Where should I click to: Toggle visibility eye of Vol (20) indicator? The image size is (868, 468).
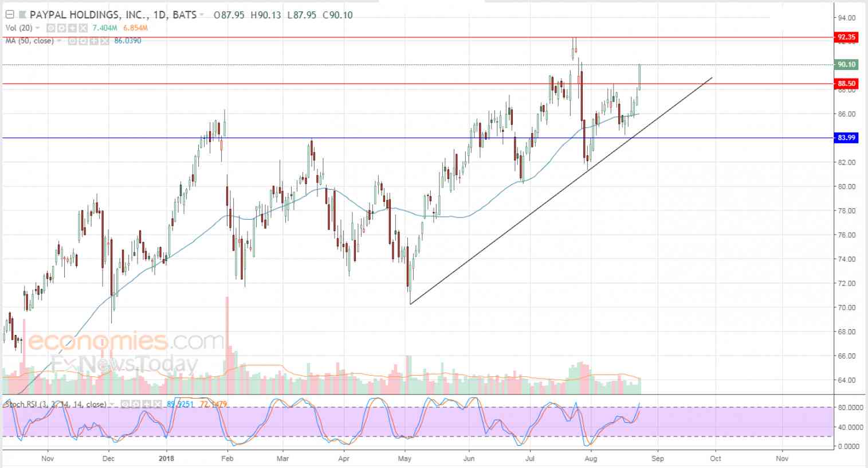tap(51, 28)
